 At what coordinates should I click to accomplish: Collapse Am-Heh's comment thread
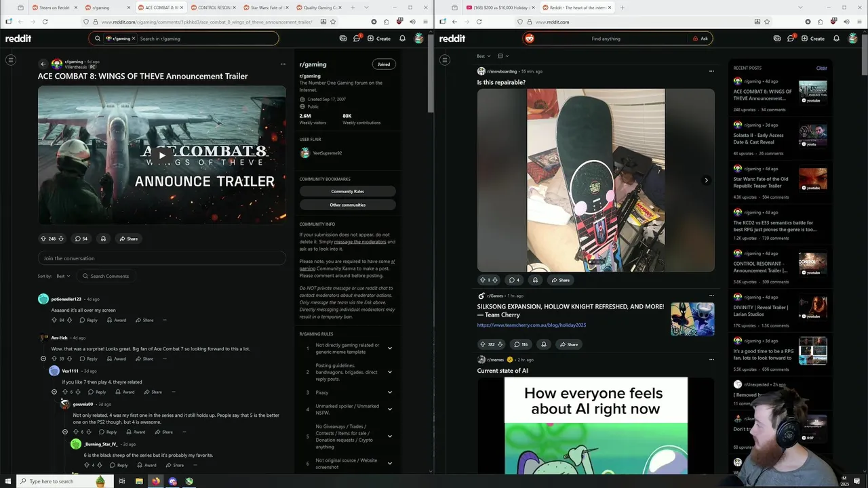point(43,359)
